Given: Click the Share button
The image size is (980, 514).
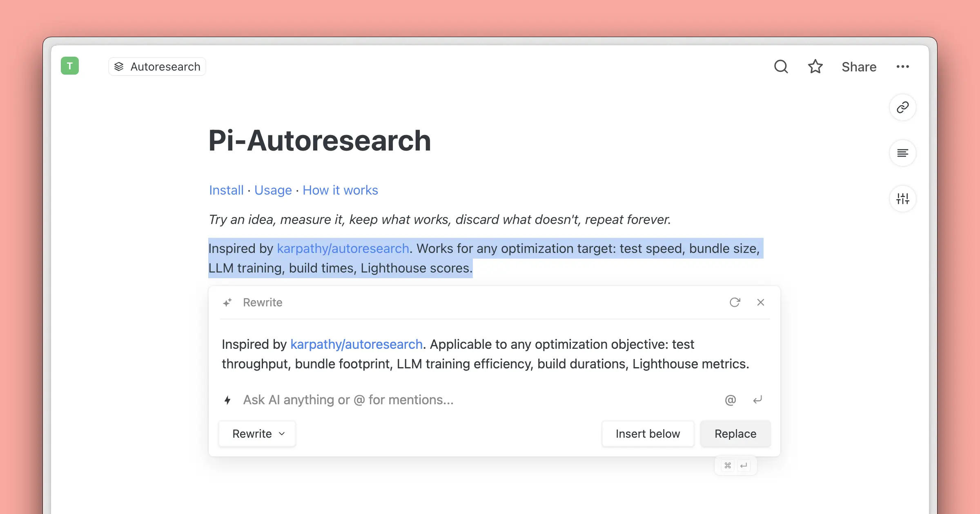Looking at the screenshot, I should (859, 66).
